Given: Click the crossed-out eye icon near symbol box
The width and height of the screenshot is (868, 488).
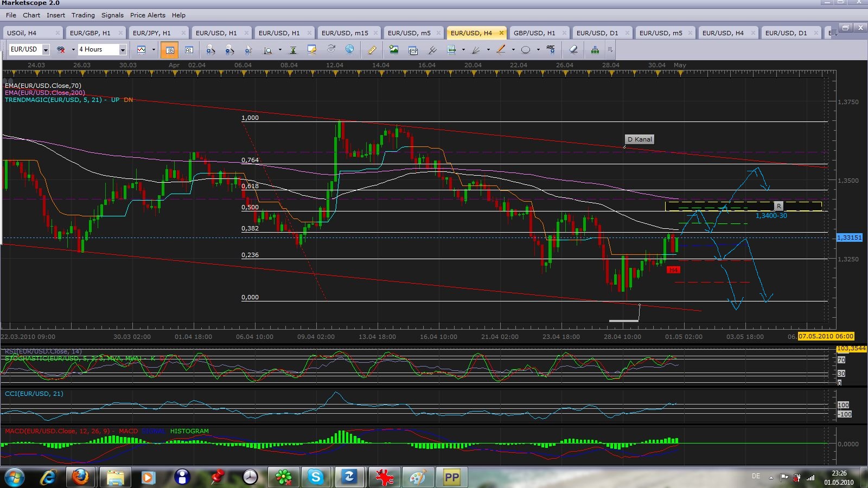Looking at the screenshot, I should click(x=61, y=50).
